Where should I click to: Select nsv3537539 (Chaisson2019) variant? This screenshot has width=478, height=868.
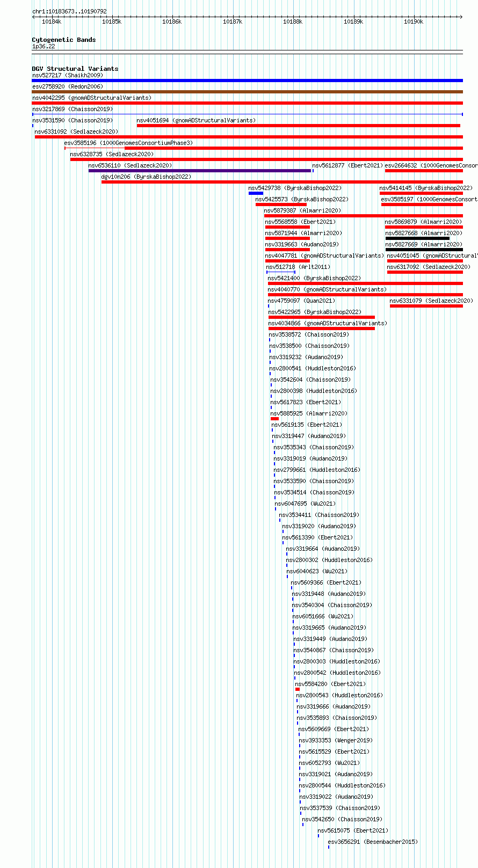pos(340,808)
